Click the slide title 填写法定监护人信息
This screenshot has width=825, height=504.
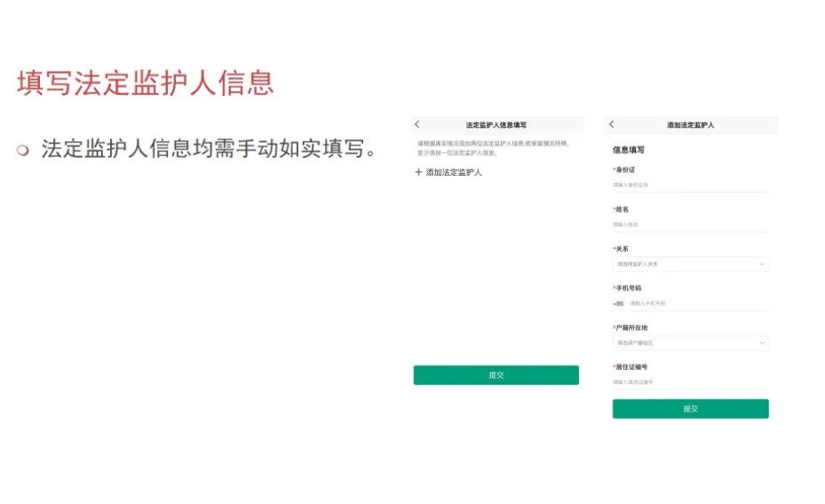pos(146,83)
